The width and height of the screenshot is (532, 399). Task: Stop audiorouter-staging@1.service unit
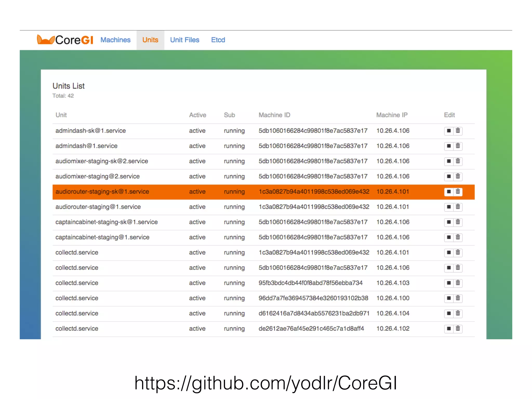coord(449,207)
